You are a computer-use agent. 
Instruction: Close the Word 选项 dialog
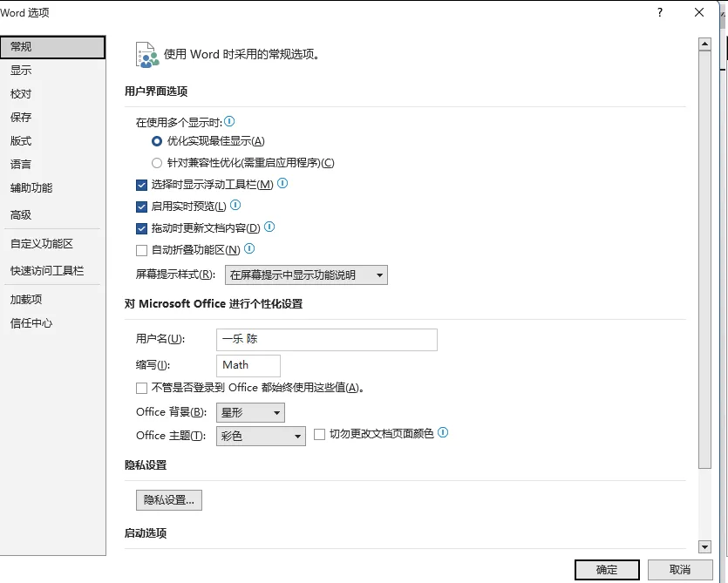pos(699,12)
